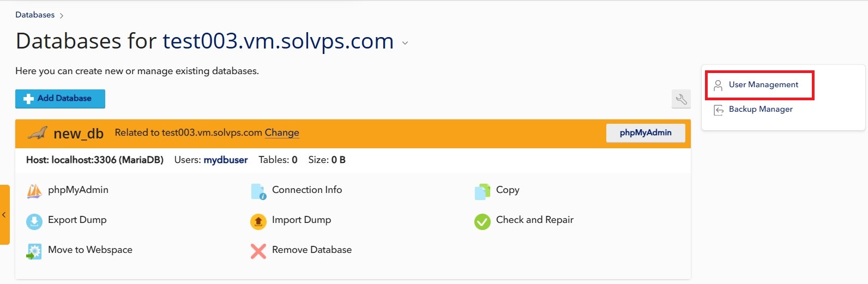
Task: Click the chevron after Databases breadcrumb
Action: pos(62,16)
